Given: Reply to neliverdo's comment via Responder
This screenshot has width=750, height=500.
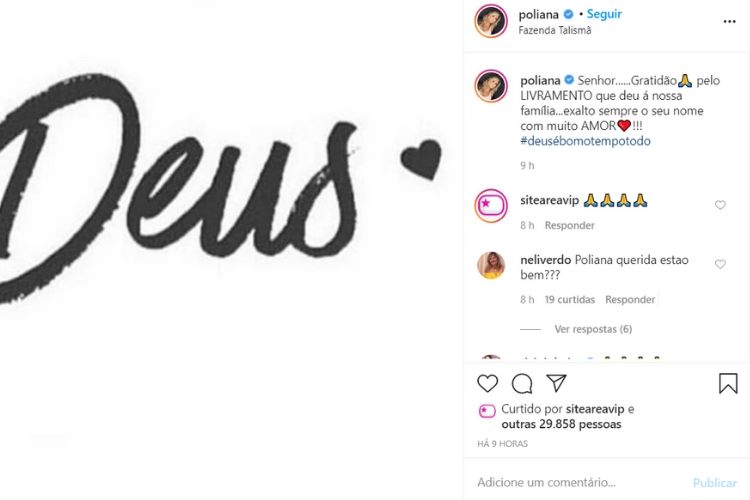Looking at the screenshot, I should [x=630, y=300].
